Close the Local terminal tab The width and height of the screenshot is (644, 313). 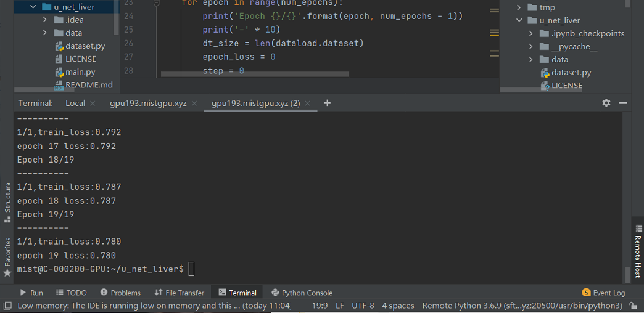[x=93, y=104]
